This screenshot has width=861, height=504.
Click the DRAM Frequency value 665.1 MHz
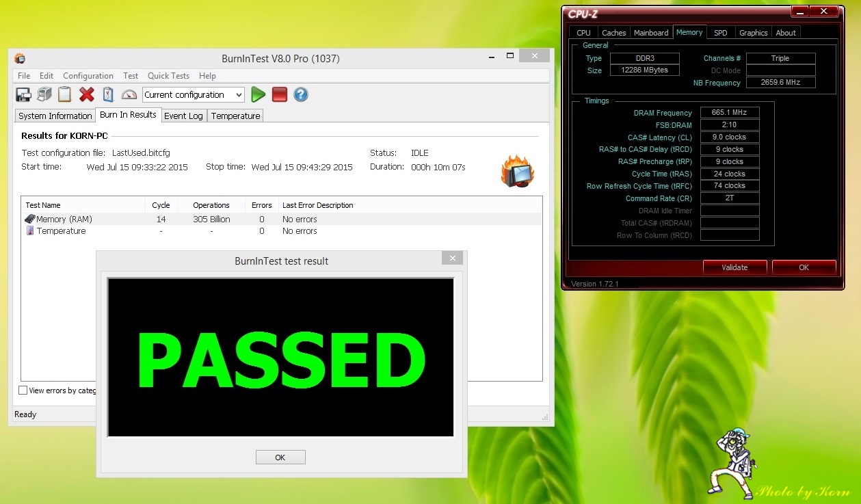(x=730, y=113)
